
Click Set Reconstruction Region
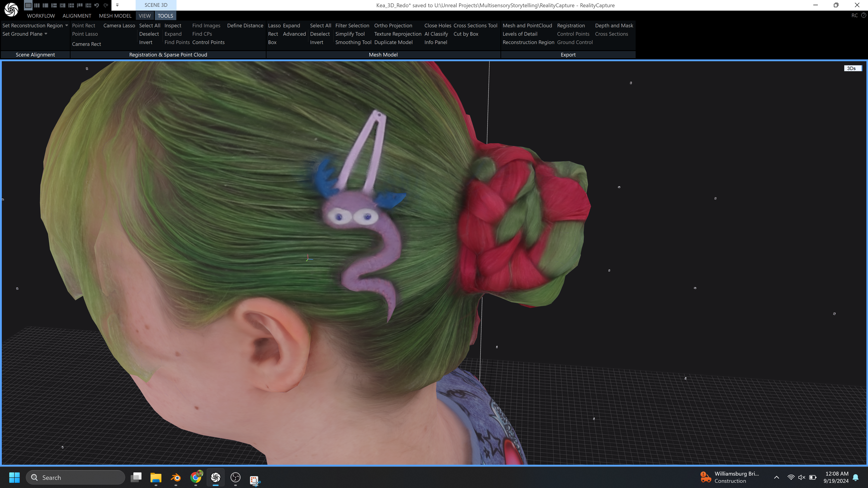(32, 26)
